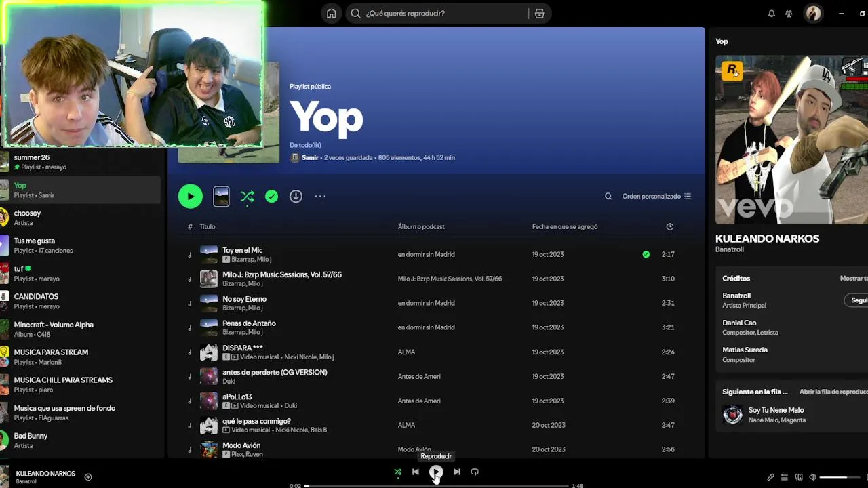Screen dimensions: 868x488
Task: Click the song progress bar
Action: (x=436, y=486)
